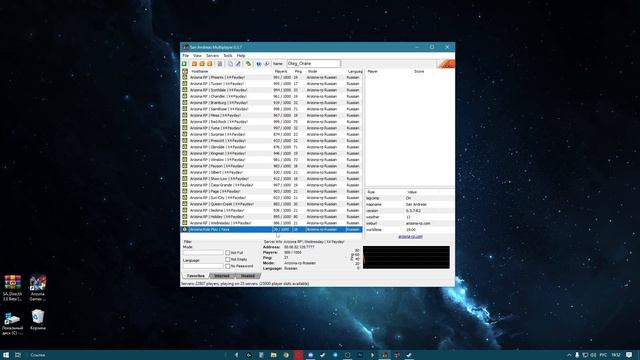Screen dimensions: 640x360
Task: Click the status icon of the Prescott server row
Action: click(x=185, y=140)
